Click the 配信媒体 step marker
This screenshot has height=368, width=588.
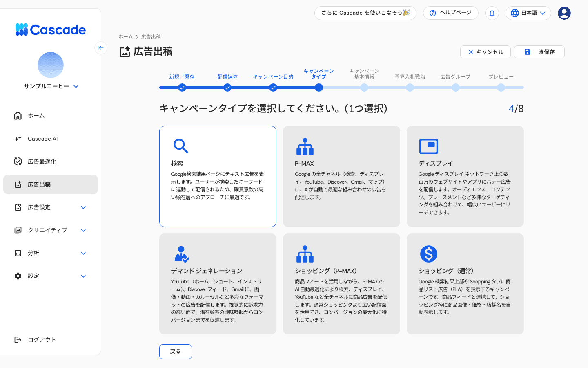point(227,88)
